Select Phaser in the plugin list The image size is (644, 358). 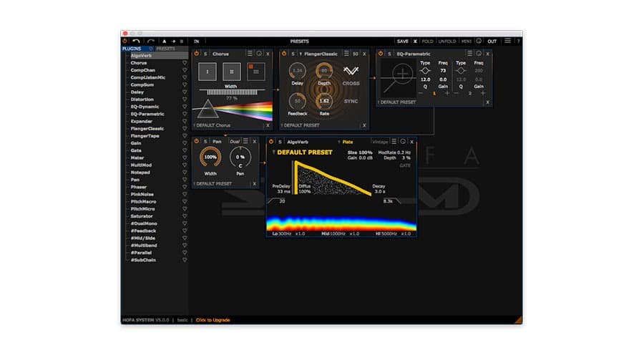(138, 187)
